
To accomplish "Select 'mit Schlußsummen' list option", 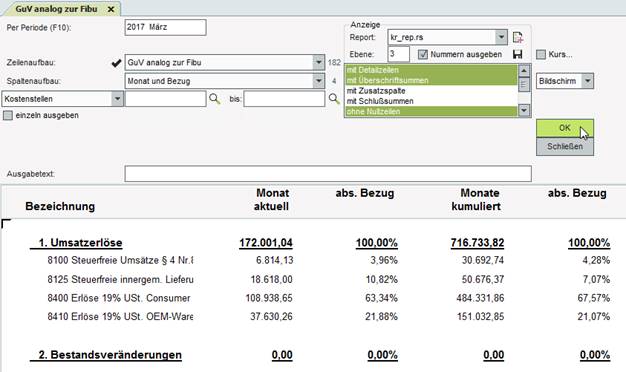I will pos(432,101).
